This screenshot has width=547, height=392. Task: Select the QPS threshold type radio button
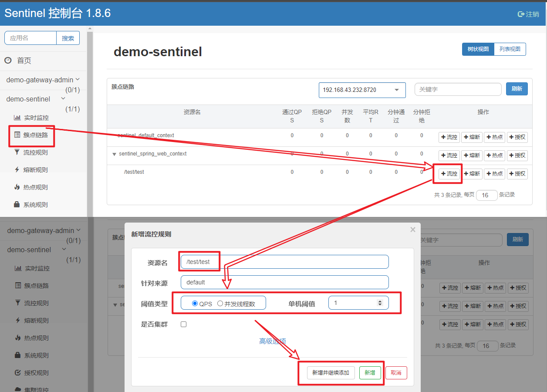click(x=195, y=304)
